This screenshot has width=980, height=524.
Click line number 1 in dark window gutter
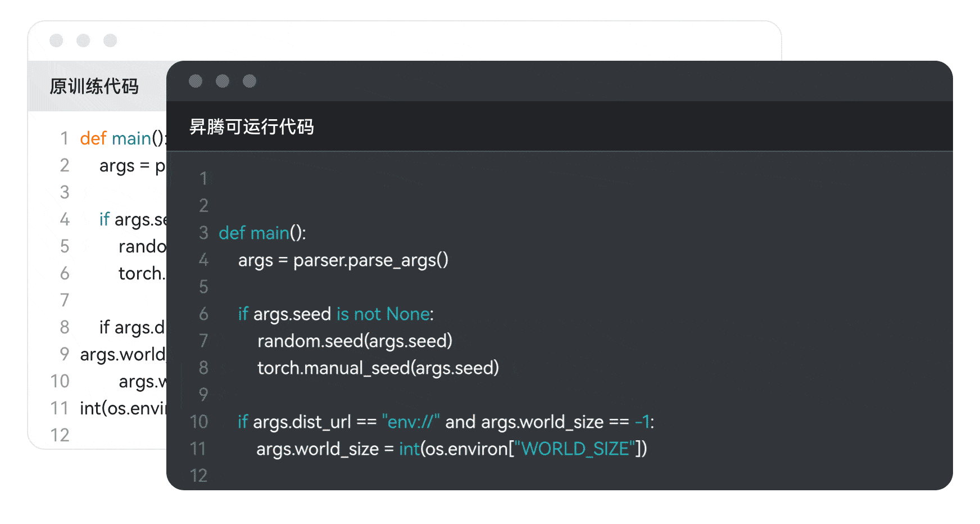[204, 179]
